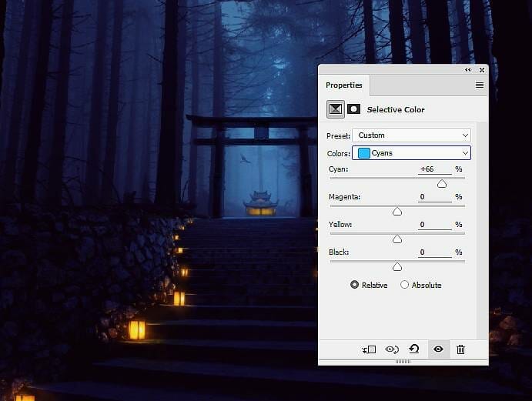532x401 pixels.
Task: Click the Cyan slider handle
Action: tap(442, 184)
